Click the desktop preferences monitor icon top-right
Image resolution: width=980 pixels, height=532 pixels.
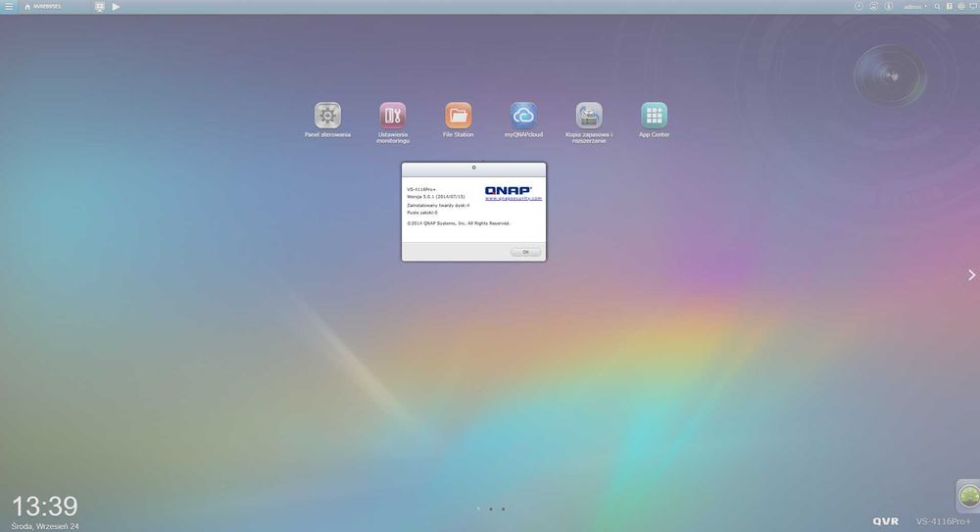pyautogui.click(x=973, y=6)
